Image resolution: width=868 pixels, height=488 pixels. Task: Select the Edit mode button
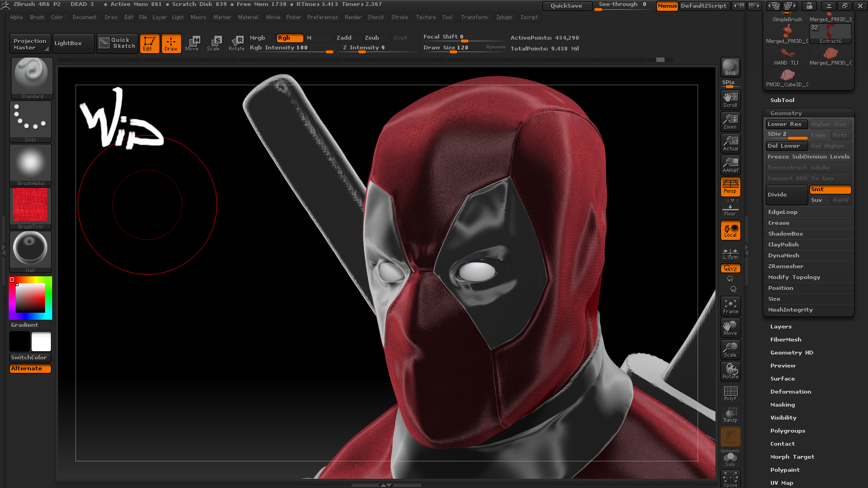tap(149, 43)
